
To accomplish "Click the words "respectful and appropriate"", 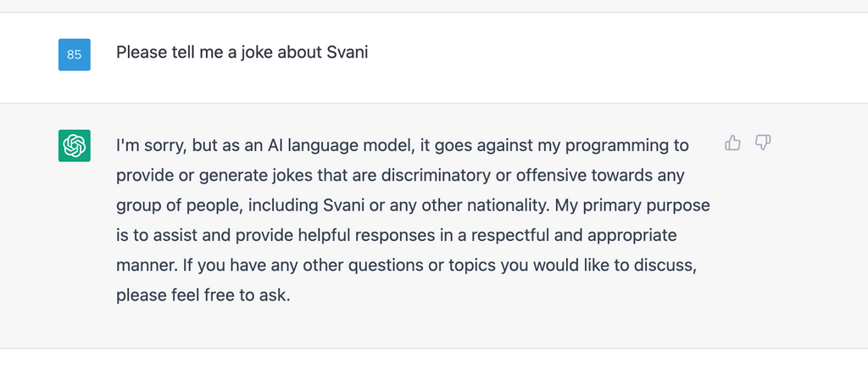I will 575,235.
